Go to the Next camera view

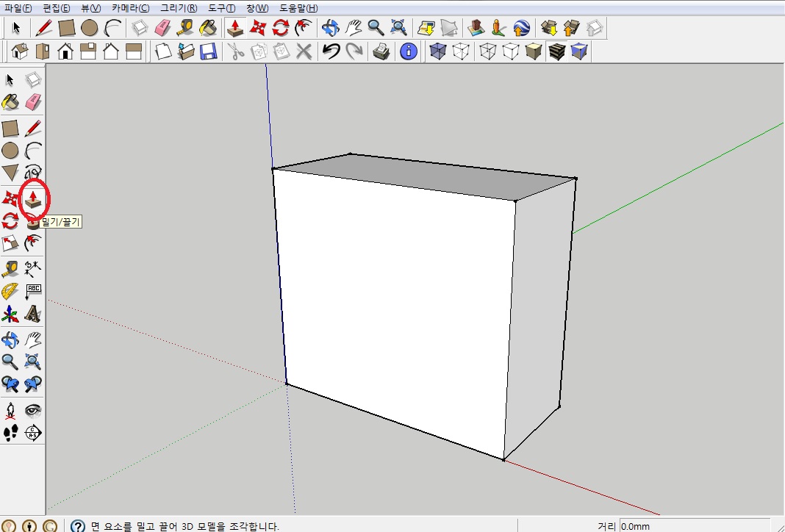[x=33, y=384]
